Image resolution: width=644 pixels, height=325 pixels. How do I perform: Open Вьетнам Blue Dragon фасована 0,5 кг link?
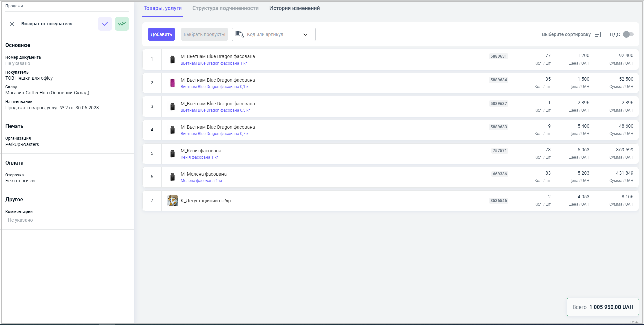(x=215, y=110)
